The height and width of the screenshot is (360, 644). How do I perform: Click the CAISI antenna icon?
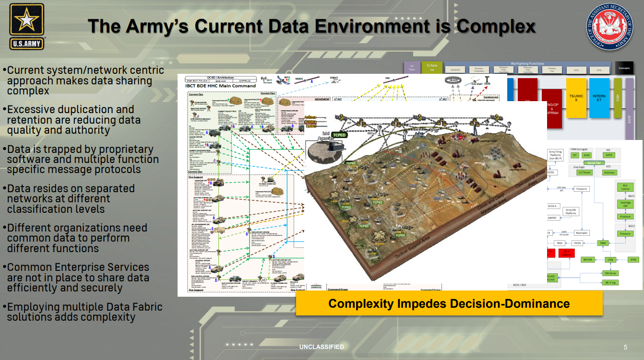coord(487,80)
